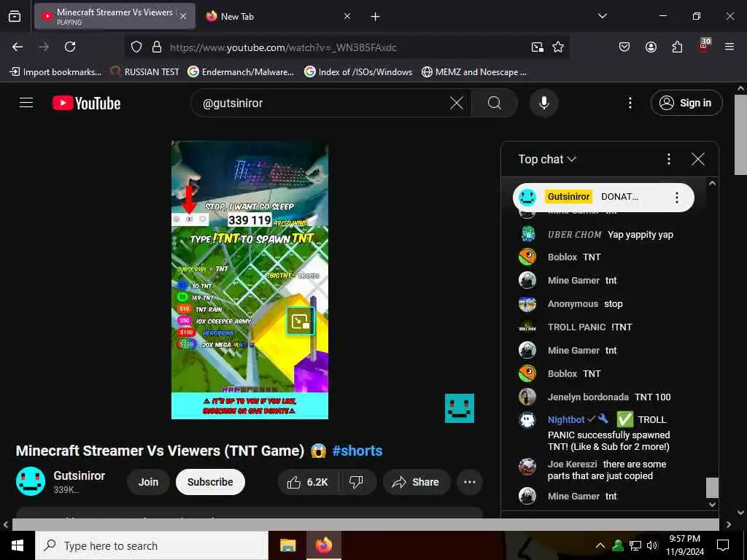Click Jenelyn bordonada chat message

(x=609, y=397)
